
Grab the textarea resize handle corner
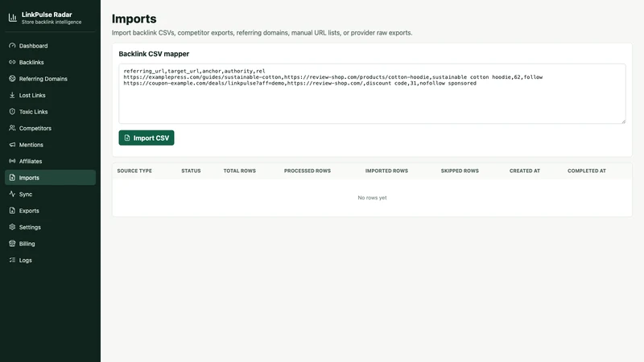click(623, 121)
